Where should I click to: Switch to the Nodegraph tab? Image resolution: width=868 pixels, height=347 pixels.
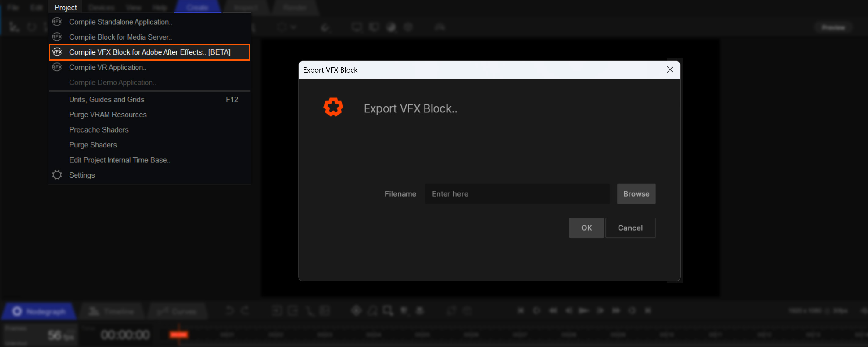click(39, 311)
